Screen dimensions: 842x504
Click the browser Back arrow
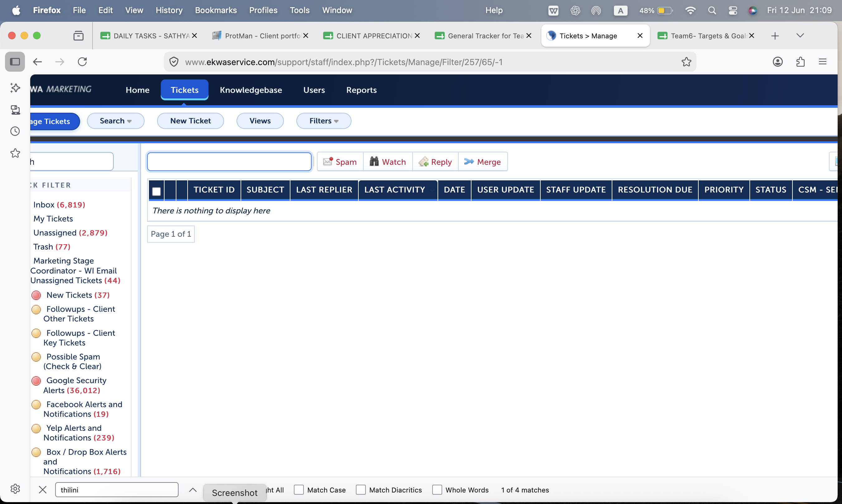click(37, 62)
